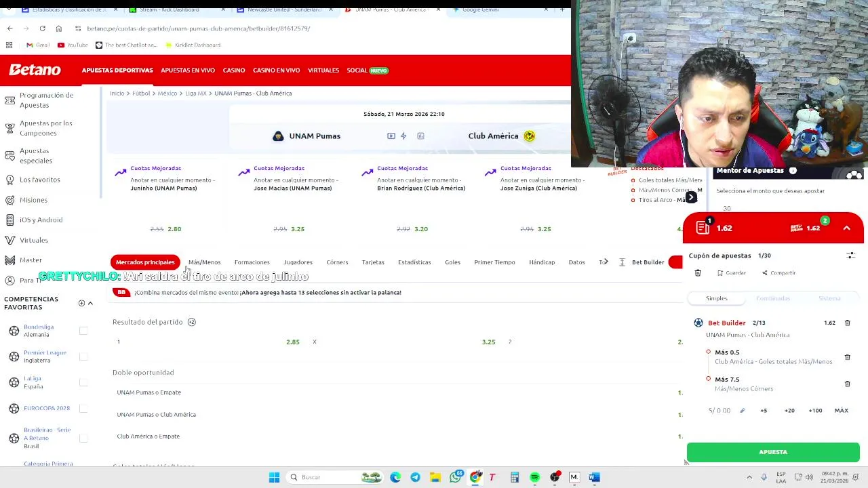Delete all bets with trash icon under Cupón de apuestas
This screenshot has height=488, width=868.
(x=698, y=272)
